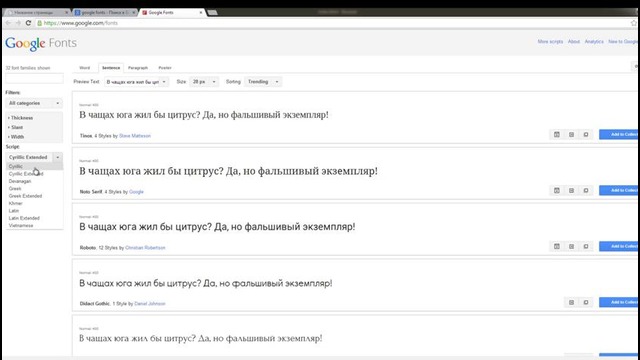This screenshot has height=360, width=640.
Task: Add Noto Serif to the collection
Action: pos(619,190)
